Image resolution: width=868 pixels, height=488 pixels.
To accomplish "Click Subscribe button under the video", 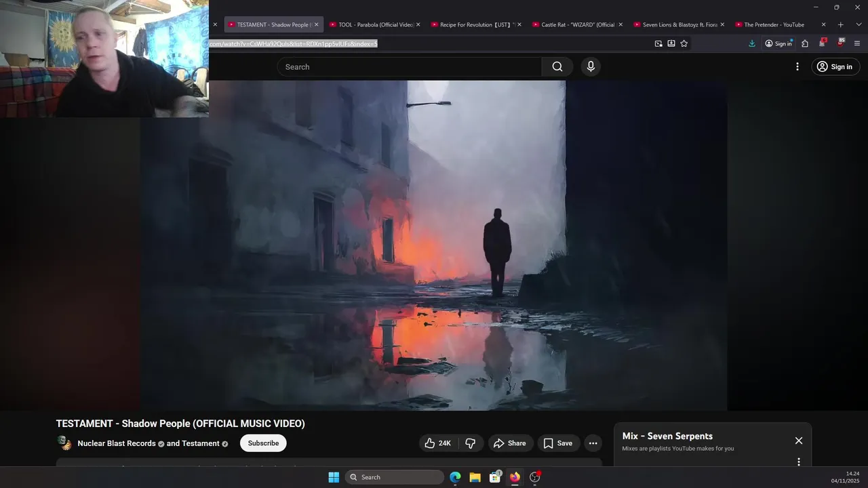I will tap(263, 443).
